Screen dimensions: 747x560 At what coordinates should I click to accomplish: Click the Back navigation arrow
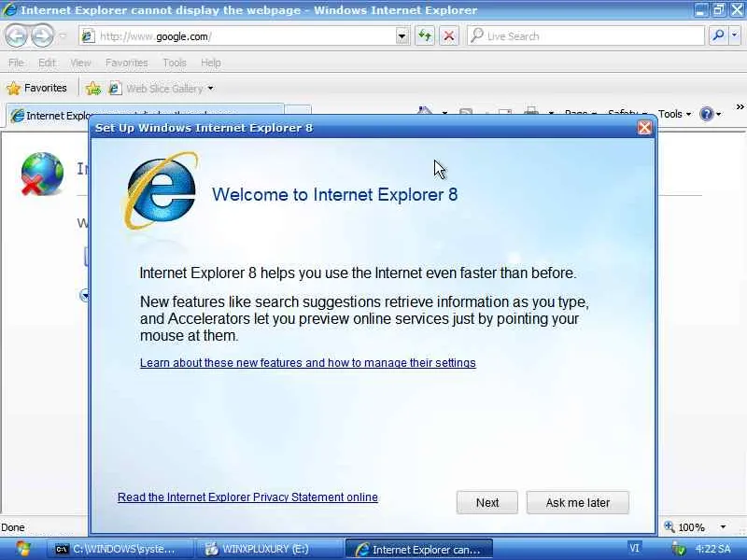(16, 35)
